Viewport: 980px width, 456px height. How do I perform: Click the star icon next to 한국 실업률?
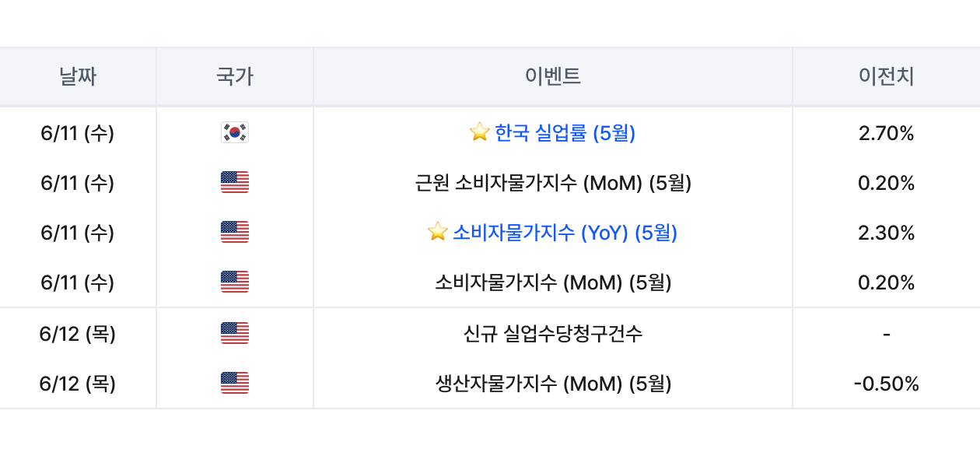pos(480,132)
